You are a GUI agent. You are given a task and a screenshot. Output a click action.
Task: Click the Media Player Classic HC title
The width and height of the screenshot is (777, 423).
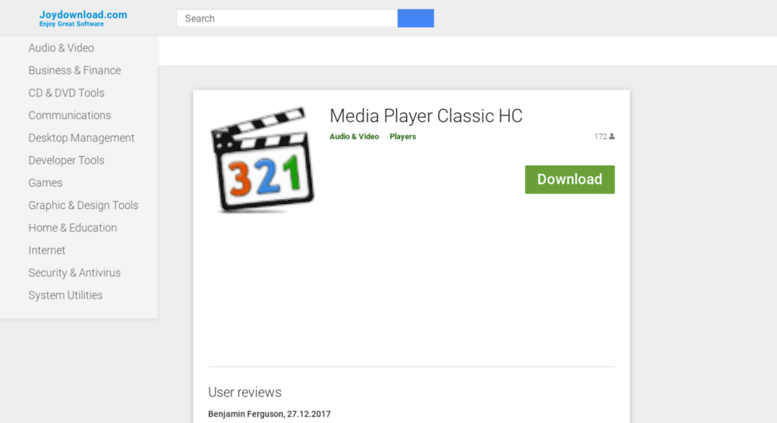pyautogui.click(x=426, y=116)
